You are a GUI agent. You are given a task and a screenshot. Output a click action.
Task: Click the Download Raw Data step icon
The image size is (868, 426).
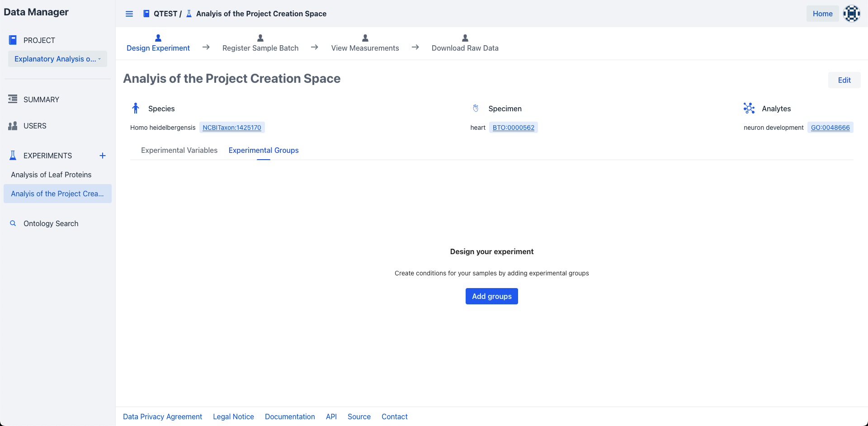(x=465, y=38)
